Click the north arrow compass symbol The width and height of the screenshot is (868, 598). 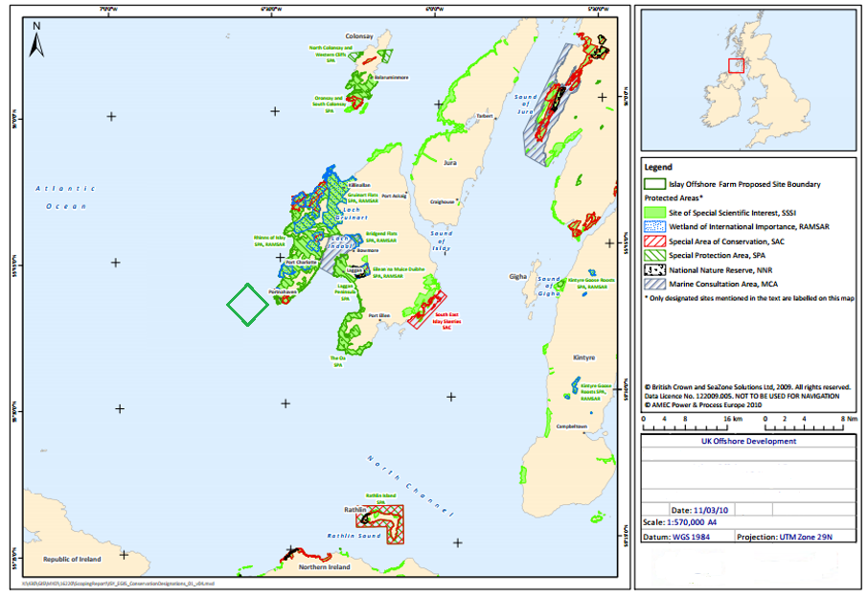[x=36, y=45]
